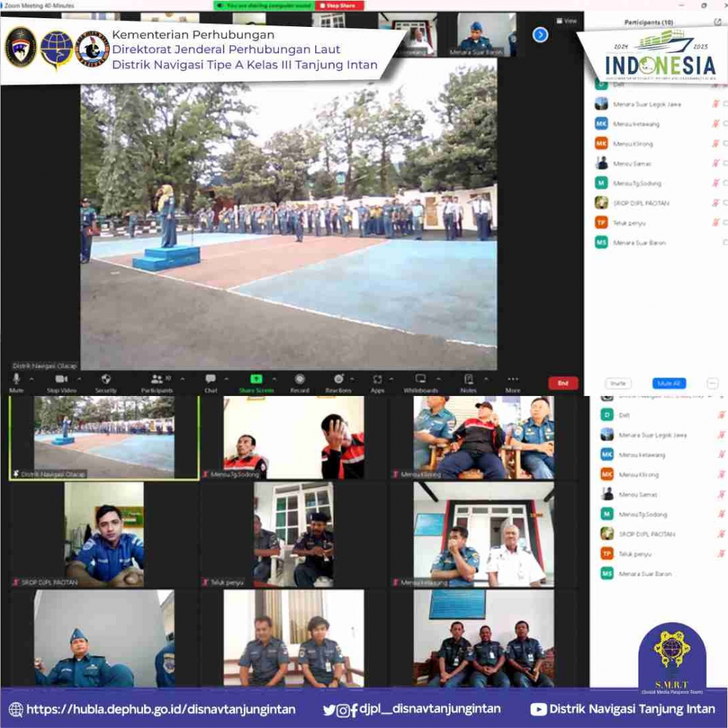The width and height of the screenshot is (728, 728).
Task: Select Menou Klirong video tile
Action: [483, 438]
